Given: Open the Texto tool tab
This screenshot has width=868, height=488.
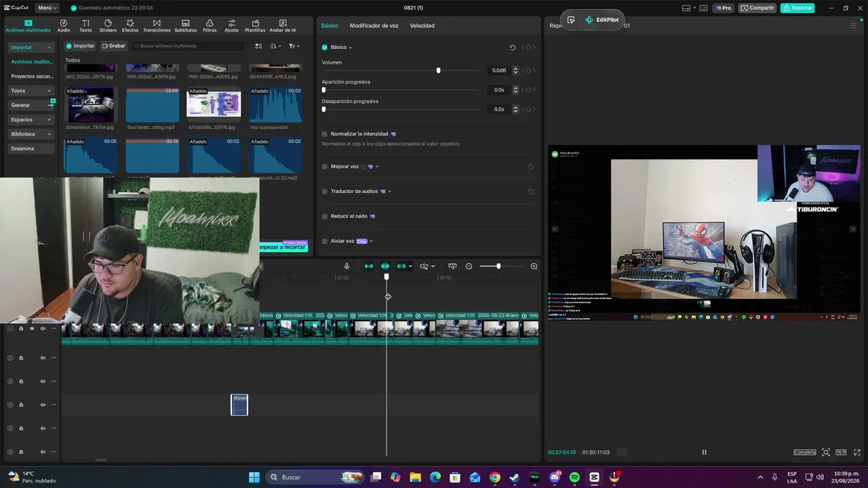Looking at the screenshot, I should 85,26.
